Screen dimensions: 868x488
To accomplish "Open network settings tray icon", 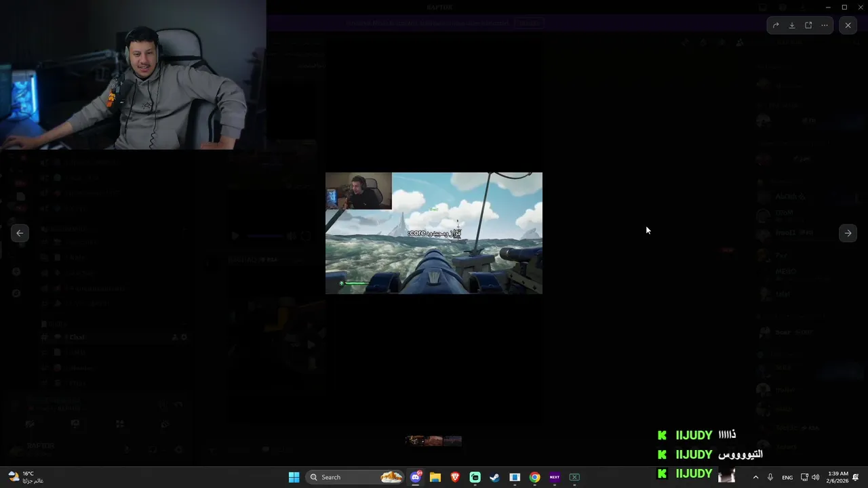I will pos(804,477).
